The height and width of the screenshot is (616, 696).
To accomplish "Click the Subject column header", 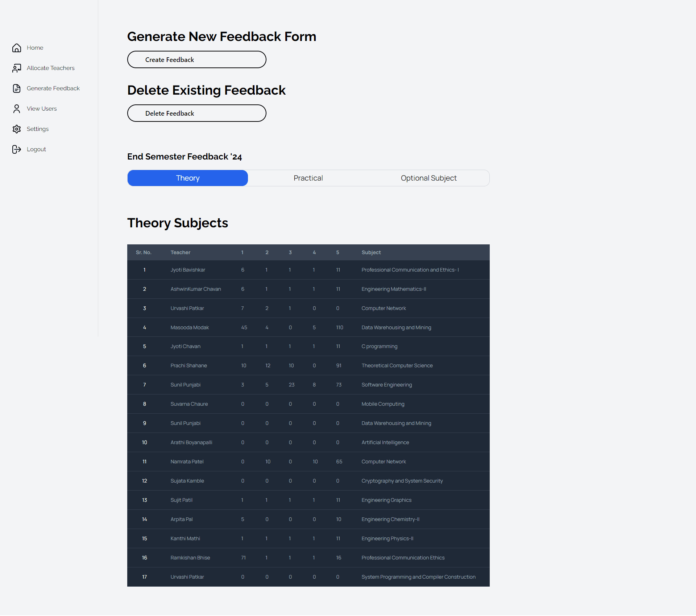I will pos(371,252).
